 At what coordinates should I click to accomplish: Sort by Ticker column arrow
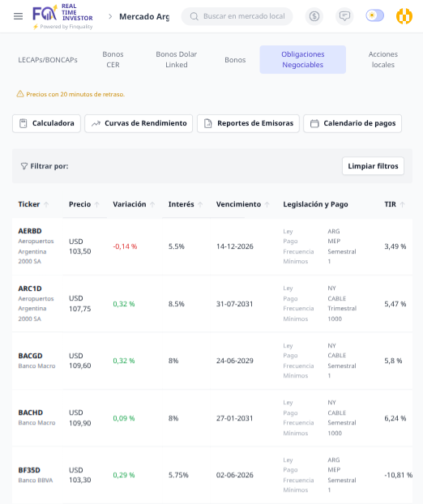(46, 204)
